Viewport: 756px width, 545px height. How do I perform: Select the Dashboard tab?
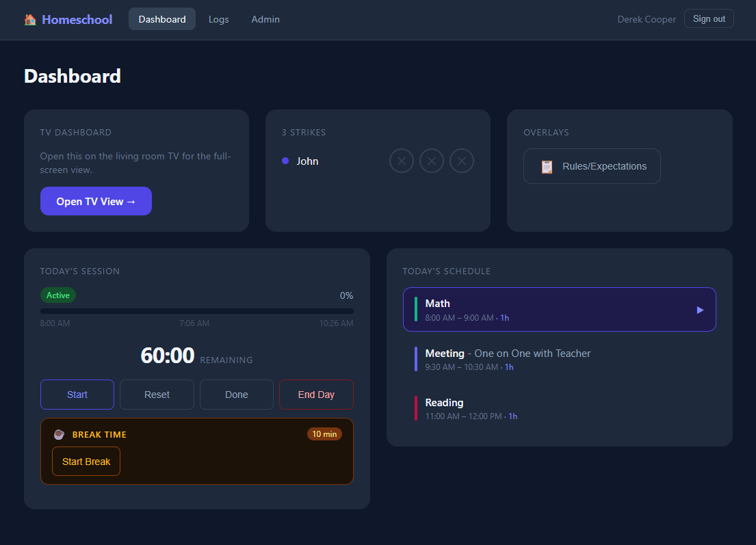pos(162,19)
